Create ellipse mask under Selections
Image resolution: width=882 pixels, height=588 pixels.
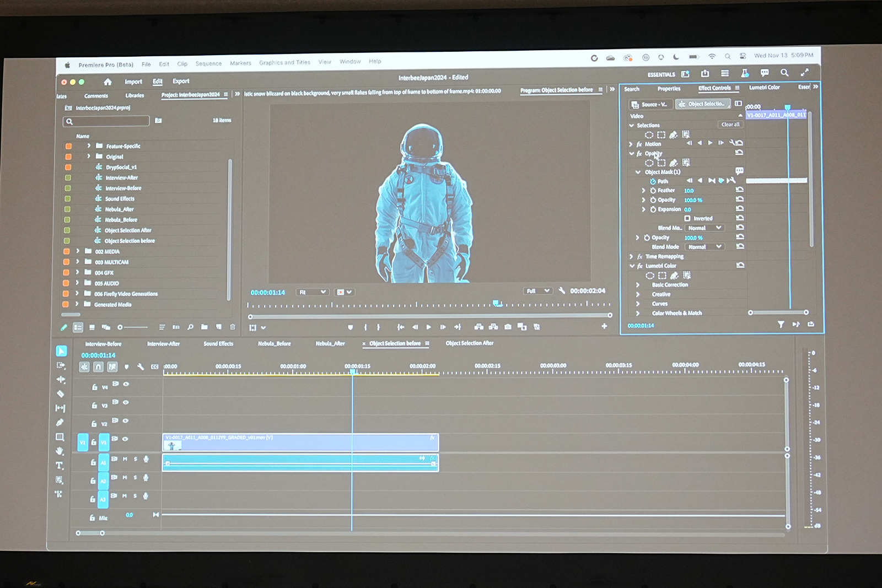click(649, 135)
